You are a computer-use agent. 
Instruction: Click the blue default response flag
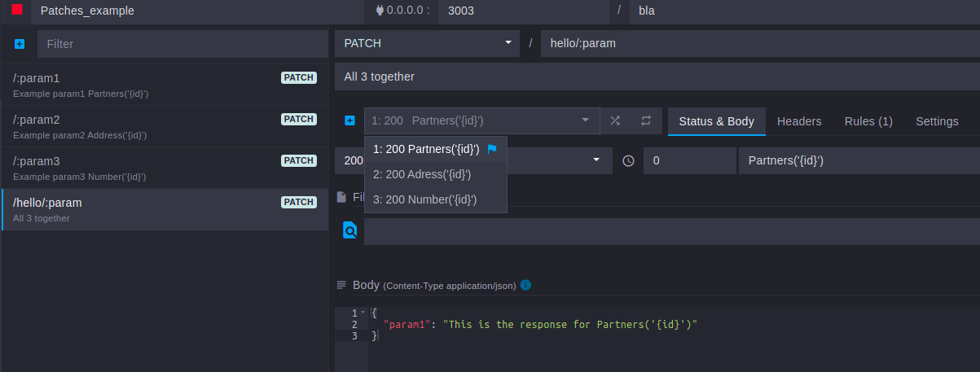(492, 149)
